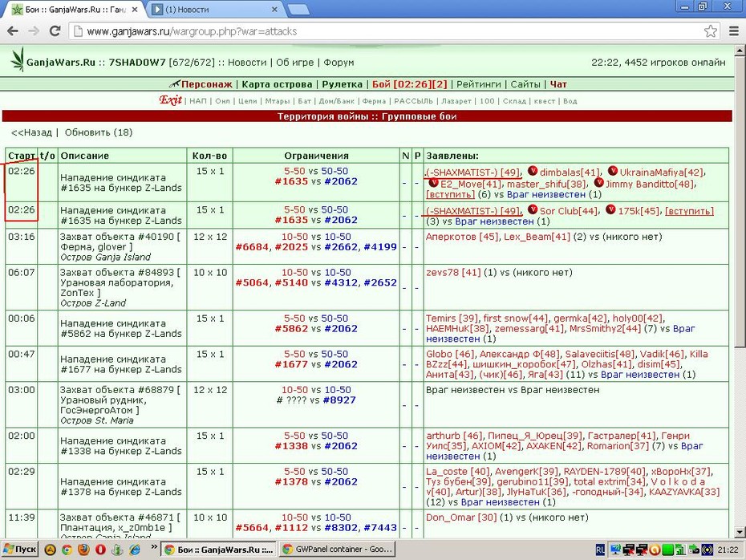Go back with the browser back arrow

[x=13, y=31]
